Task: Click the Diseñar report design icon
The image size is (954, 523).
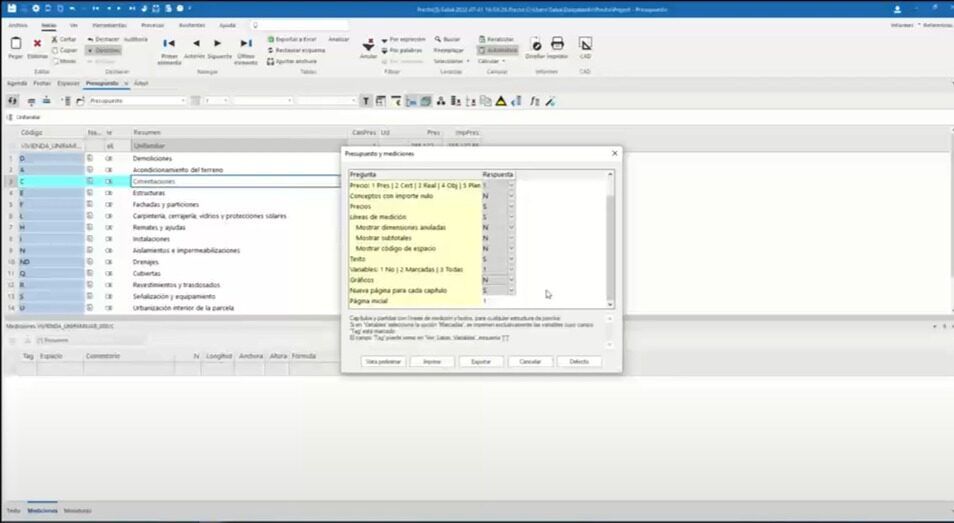Action: pos(536,44)
